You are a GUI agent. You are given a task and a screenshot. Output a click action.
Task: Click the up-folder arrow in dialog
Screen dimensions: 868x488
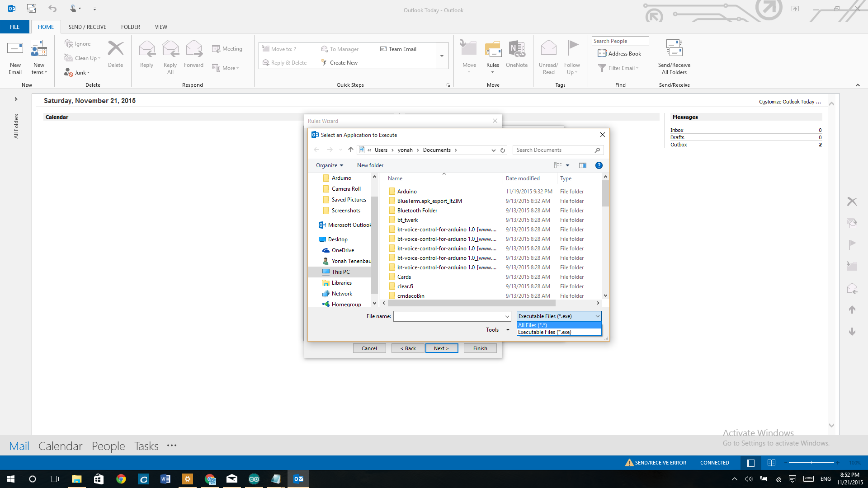[351, 150]
